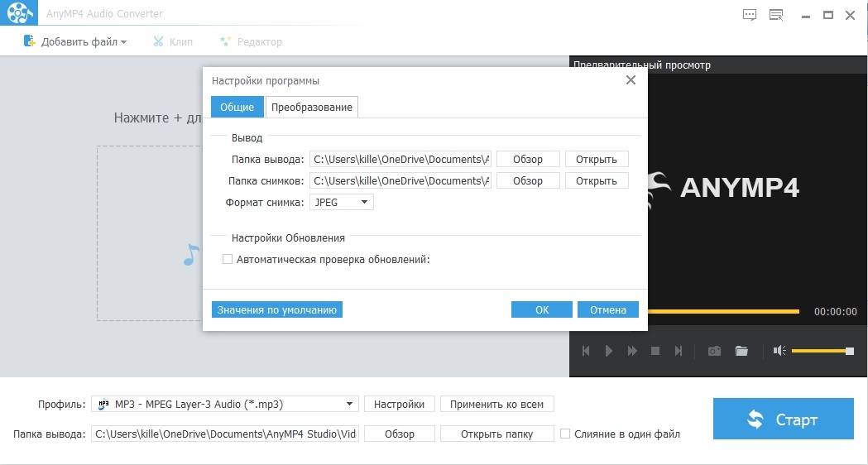Minimize the AnyMP4 Audio Converter window

[806, 16]
